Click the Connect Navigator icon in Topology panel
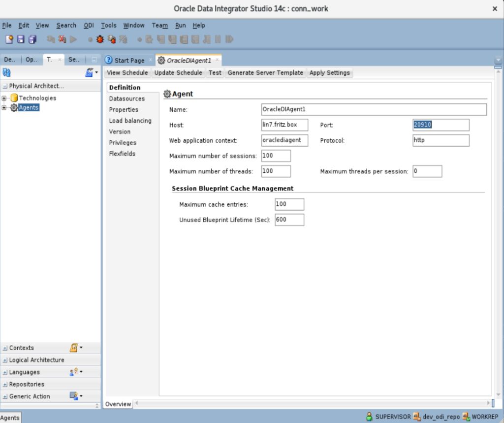Screen dimensions: 504x423 click(x=89, y=72)
